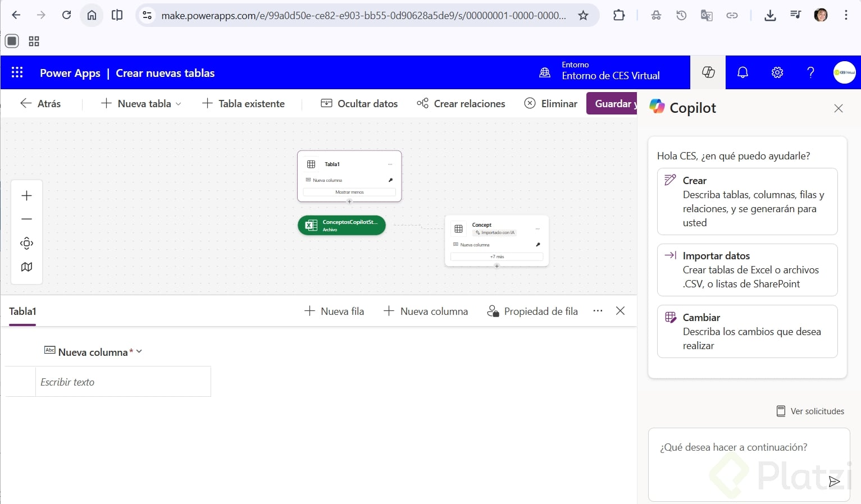The image size is (861, 504).
Task: Click Ocultar datos
Action: tap(359, 104)
